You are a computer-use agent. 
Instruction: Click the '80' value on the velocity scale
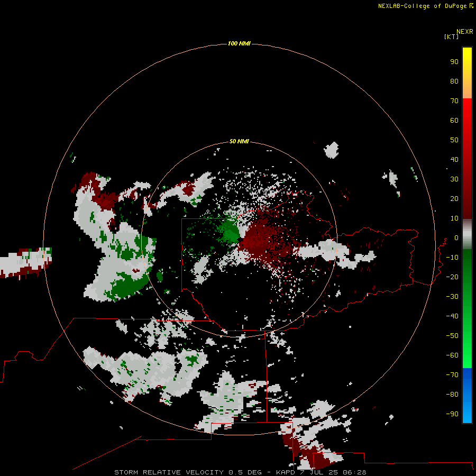[x=454, y=81]
